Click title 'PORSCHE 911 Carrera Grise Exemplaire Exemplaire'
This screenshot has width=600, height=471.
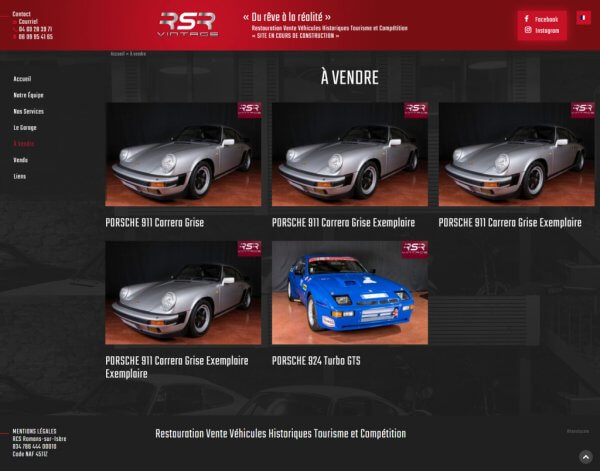pyautogui.click(x=177, y=367)
